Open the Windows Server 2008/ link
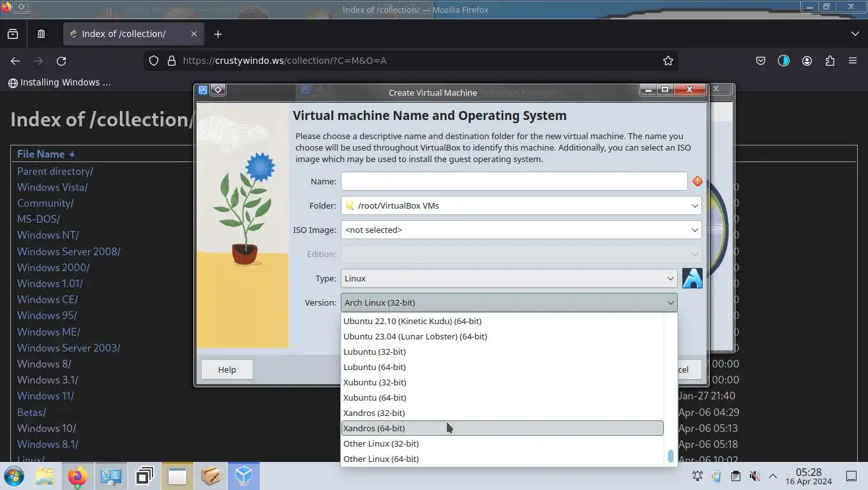The image size is (868, 490). tap(69, 251)
